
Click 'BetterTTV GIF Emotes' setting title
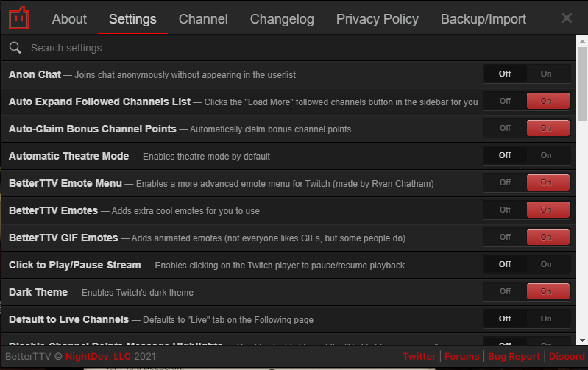click(x=63, y=238)
